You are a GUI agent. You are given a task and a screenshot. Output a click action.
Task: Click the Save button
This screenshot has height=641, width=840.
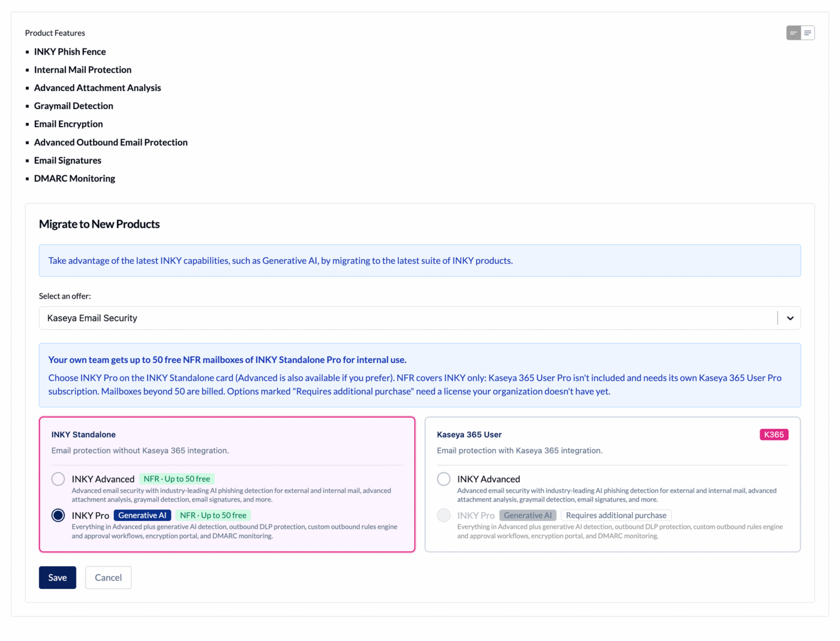(58, 577)
